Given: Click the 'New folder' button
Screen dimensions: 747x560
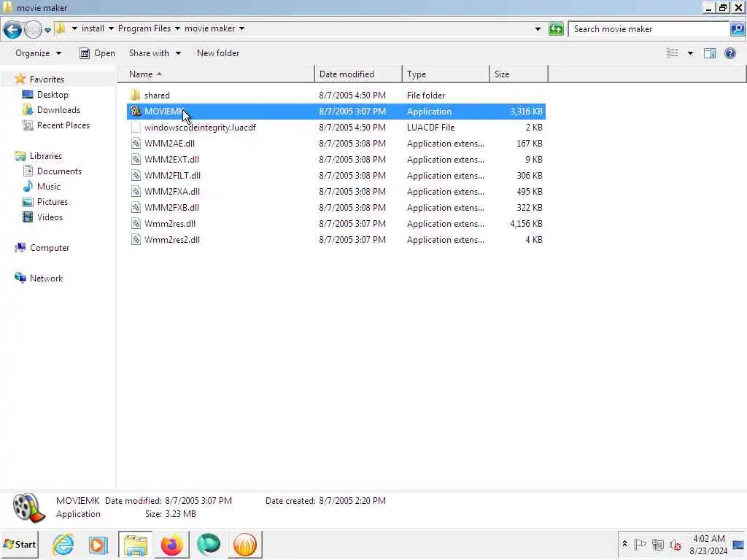Looking at the screenshot, I should pyautogui.click(x=218, y=52).
